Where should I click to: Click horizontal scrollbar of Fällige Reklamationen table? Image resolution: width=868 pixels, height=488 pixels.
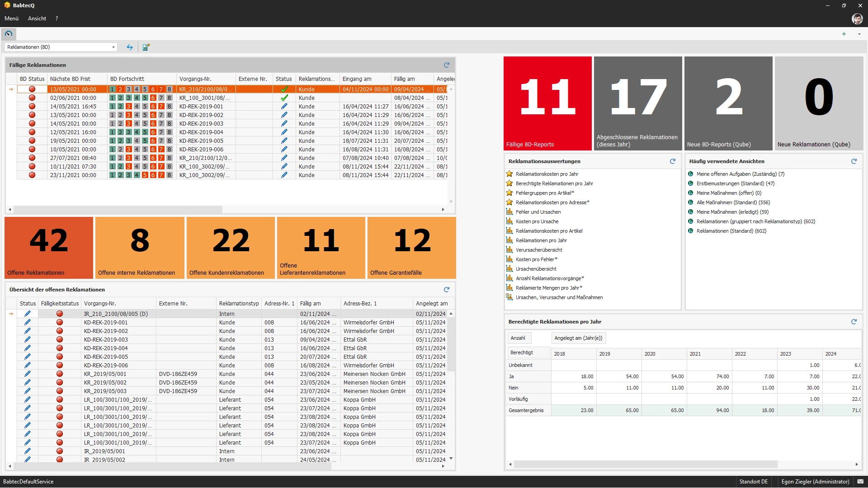[x=118, y=210]
